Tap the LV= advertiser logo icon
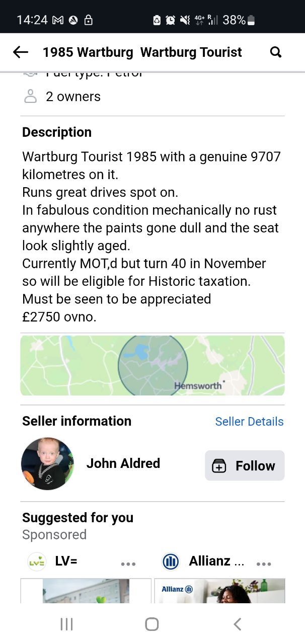305x644 pixels. [37, 561]
